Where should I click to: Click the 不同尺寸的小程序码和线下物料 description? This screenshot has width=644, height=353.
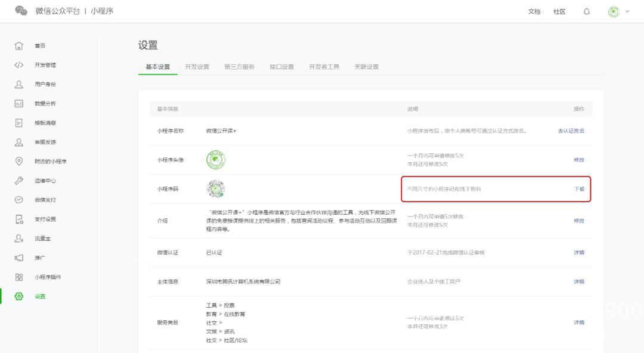[x=444, y=189]
